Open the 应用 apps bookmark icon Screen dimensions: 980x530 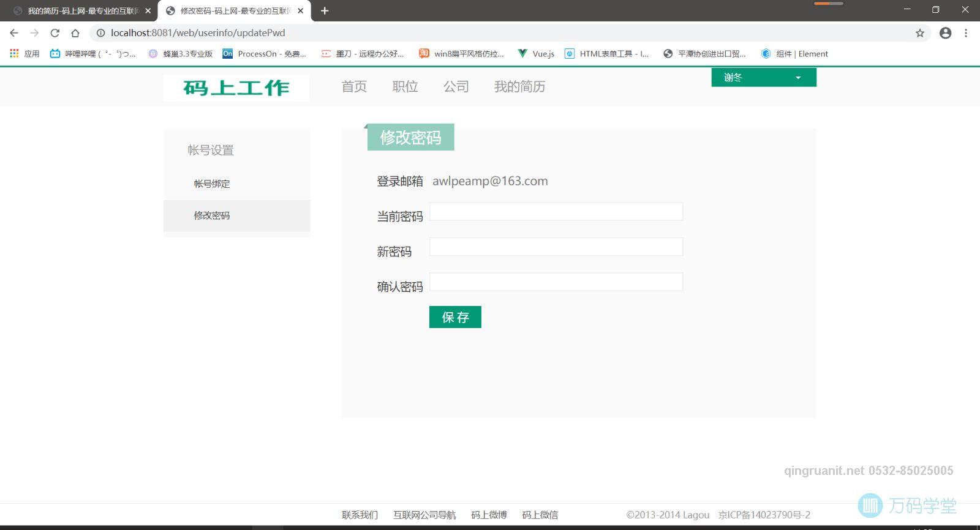pos(24,54)
